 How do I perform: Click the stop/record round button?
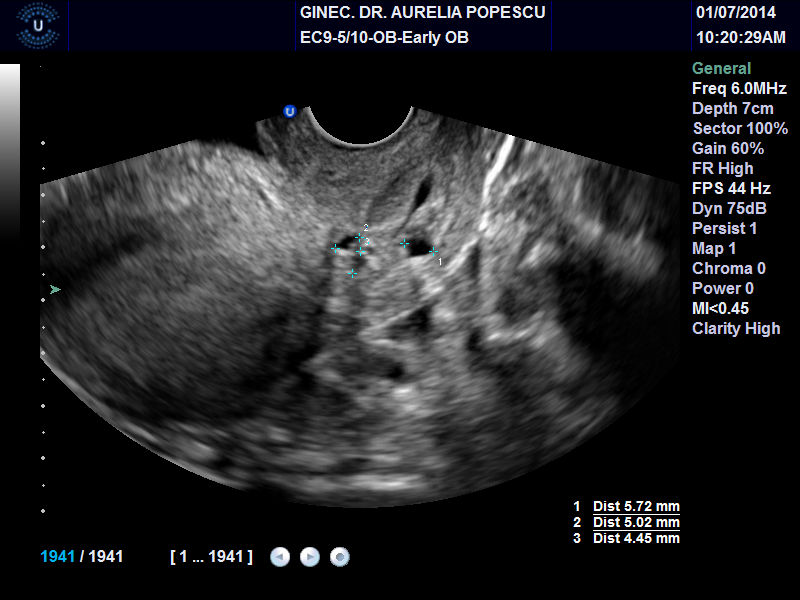(340, 557)
